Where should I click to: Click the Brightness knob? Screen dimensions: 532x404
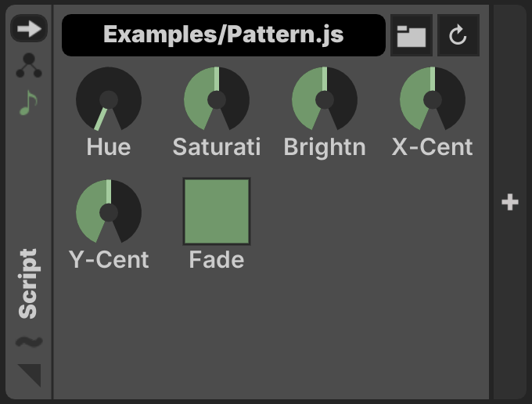pyautogui.click(x=325, y=99)
